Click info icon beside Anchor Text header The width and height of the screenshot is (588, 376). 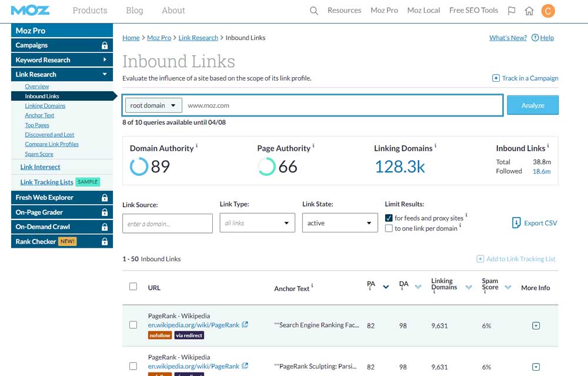(x=312, y=285)
